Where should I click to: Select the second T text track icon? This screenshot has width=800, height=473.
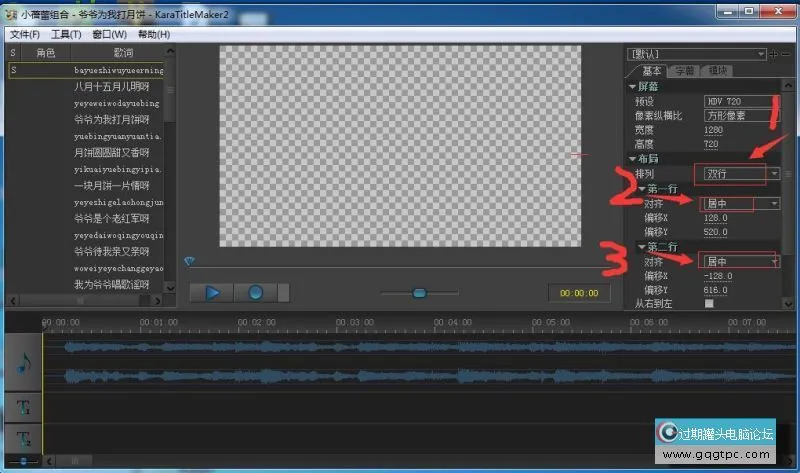24,437
